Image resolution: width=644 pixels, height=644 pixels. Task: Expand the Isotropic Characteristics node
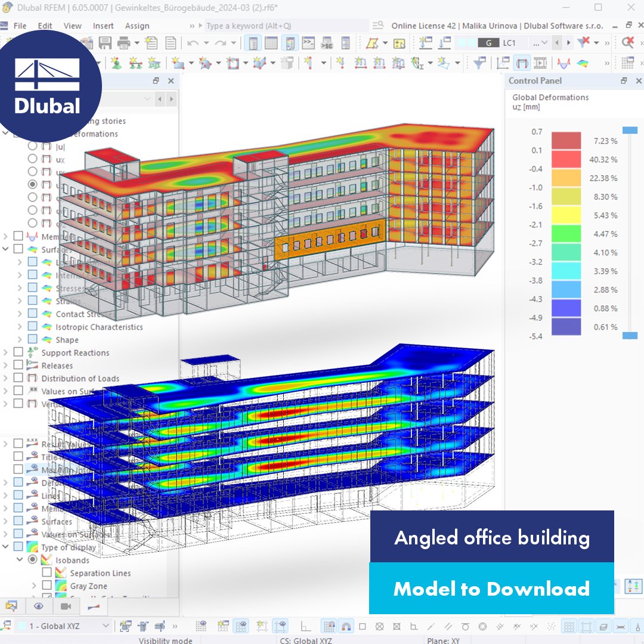(x=20, y=327)
